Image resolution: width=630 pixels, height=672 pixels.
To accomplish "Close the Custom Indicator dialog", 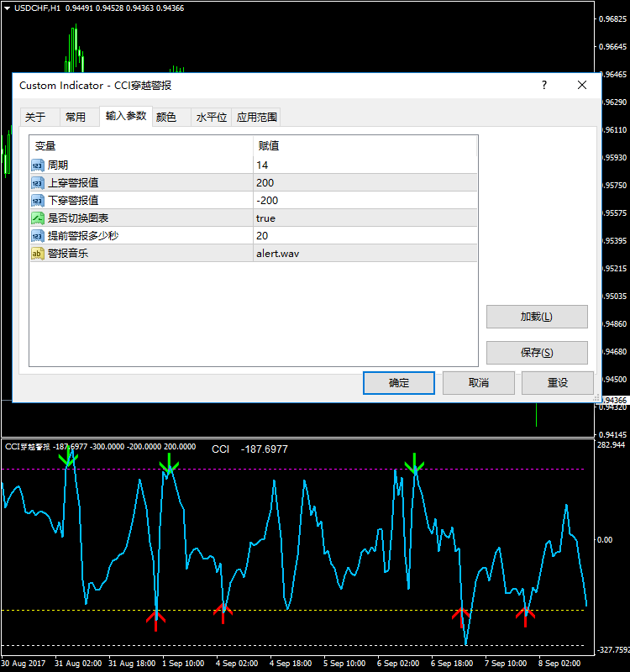I will (x=581, y=85).
